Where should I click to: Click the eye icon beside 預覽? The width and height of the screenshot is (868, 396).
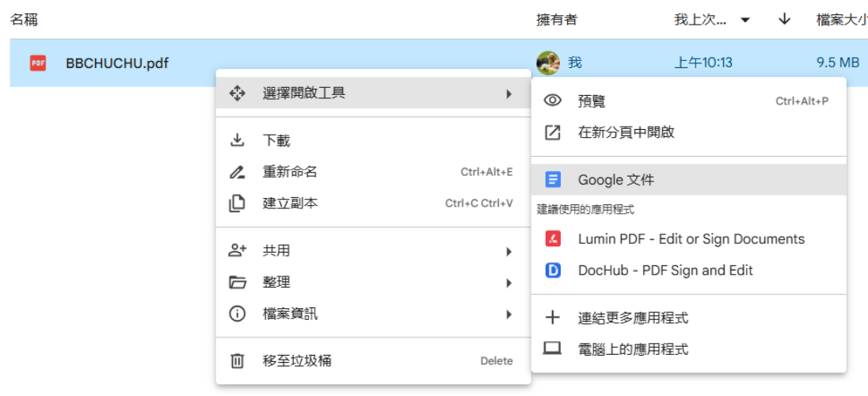point(553,101)
